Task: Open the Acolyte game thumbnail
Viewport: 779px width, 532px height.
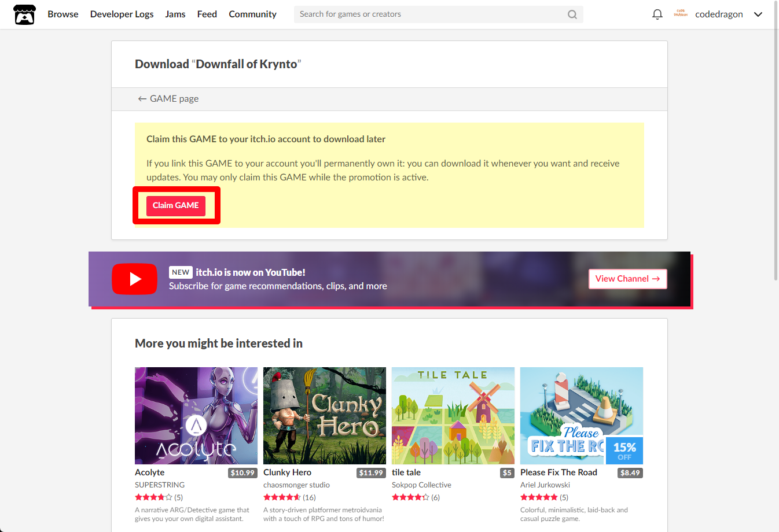Action: tap(196, 416)
